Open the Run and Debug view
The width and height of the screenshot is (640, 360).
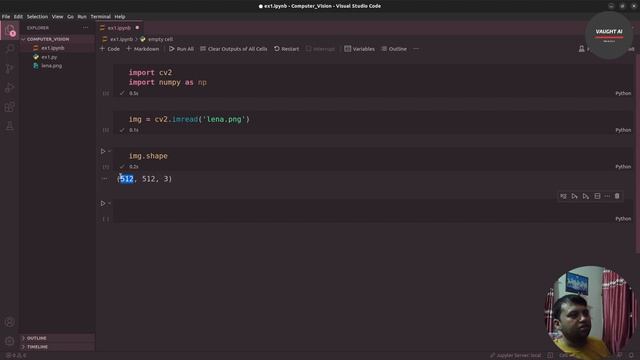click(x=10, y=87)
